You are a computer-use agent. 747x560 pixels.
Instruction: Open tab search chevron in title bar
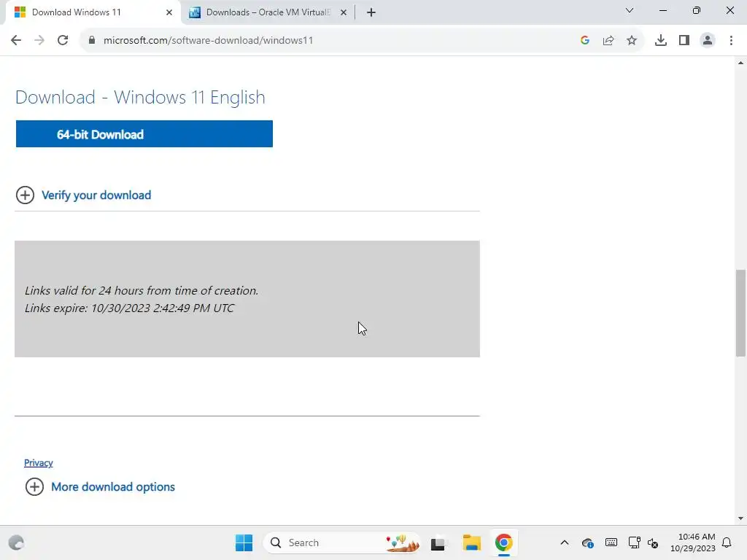(x=630, y=10)
